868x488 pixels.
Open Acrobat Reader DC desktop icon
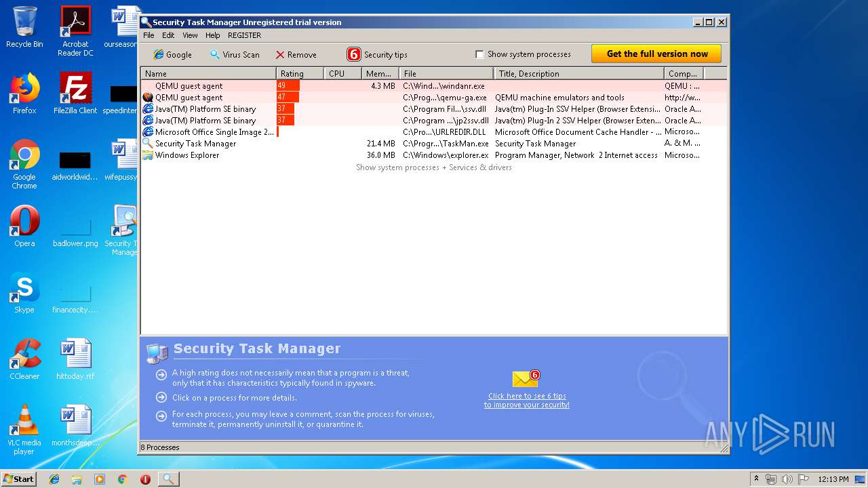75,31
